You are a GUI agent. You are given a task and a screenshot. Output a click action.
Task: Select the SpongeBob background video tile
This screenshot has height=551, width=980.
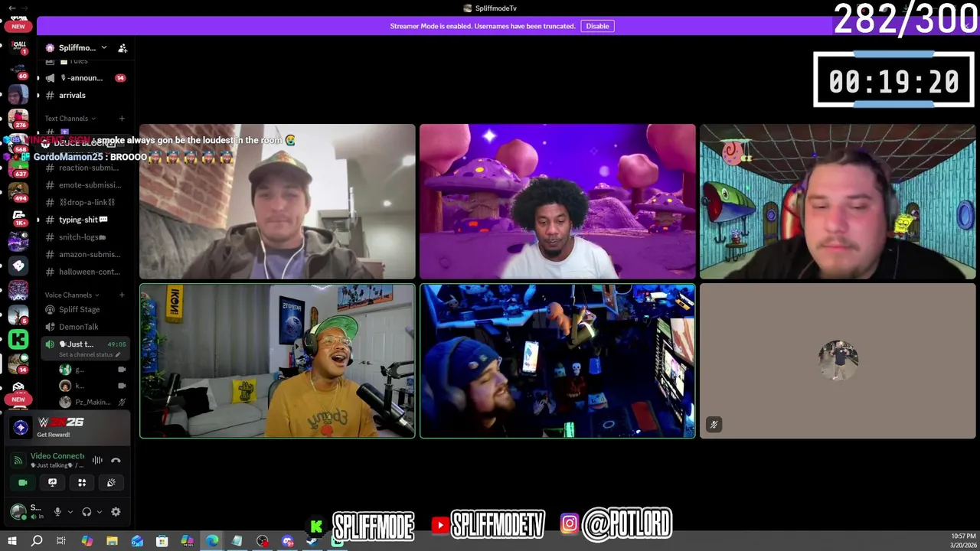click(x=838, y=201)
